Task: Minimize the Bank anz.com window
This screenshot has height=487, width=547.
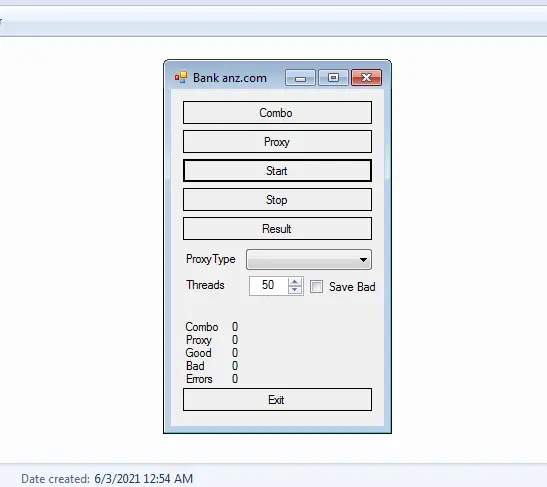Action: 300,77
